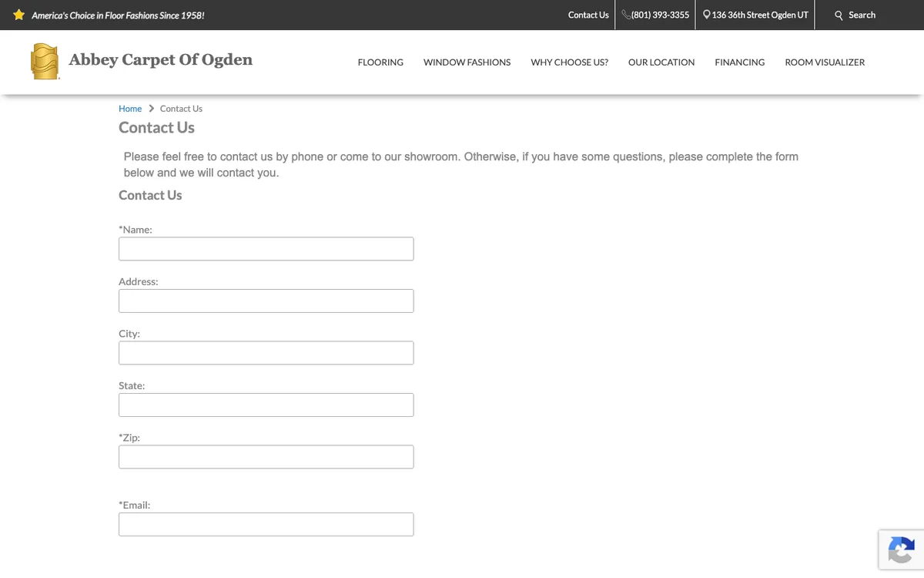Click the Abbey Carpet gold logo
The height and width of the screenshot is (578, 924).
pos(45,61)
